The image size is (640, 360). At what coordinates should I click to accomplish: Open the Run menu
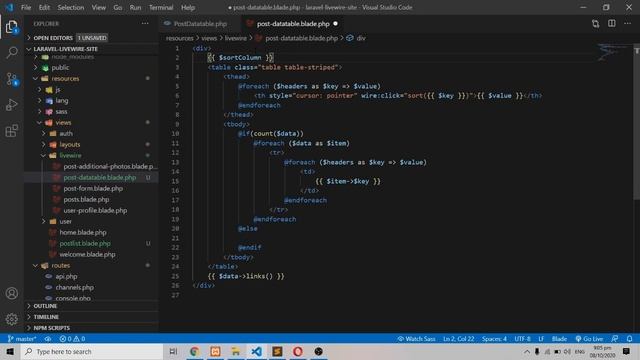click(136, 7)
